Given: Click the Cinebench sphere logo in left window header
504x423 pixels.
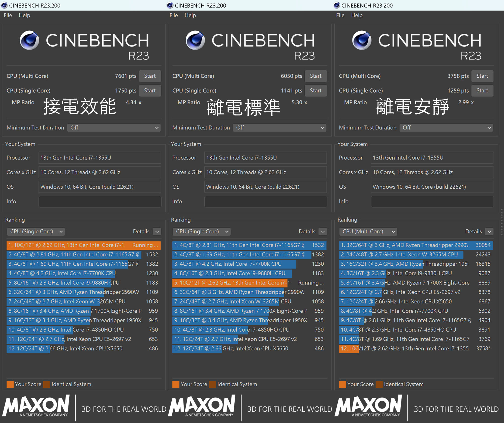Looking at the screenshot, I should click(x=29, y=40).
